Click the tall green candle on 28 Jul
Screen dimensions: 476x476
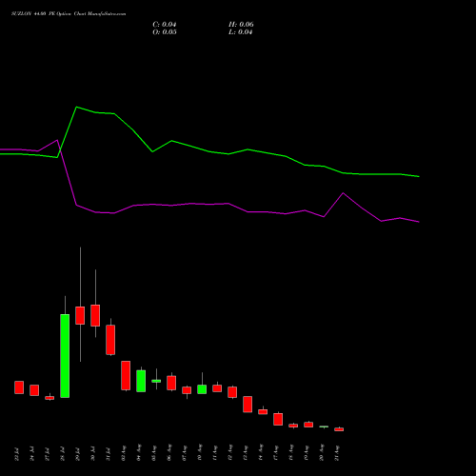[x=65, y=356]
